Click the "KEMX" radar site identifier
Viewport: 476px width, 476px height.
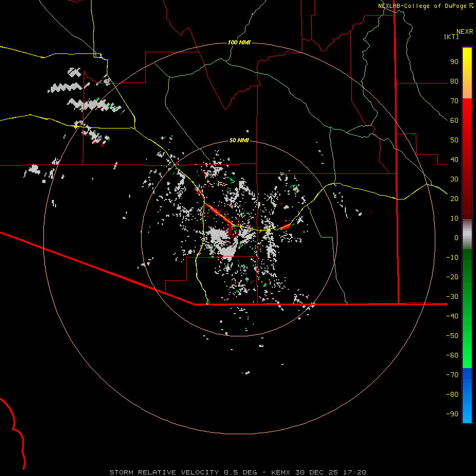pyautogui.click(x=280, y=472)
